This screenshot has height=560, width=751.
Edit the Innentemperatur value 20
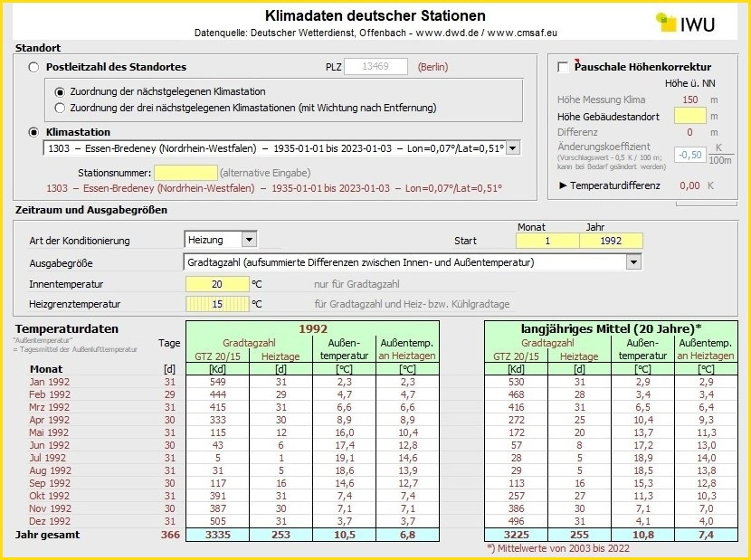point(216,283)
